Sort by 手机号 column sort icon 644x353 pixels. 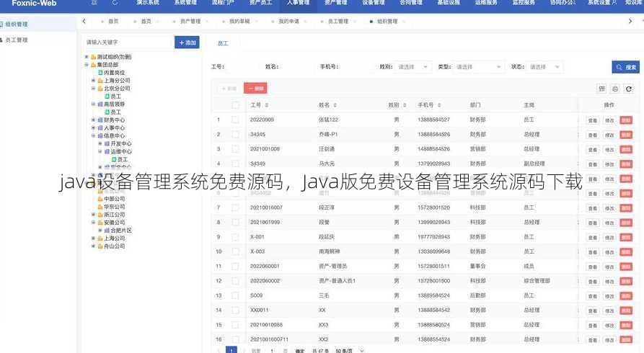click(x=439, y=105)
